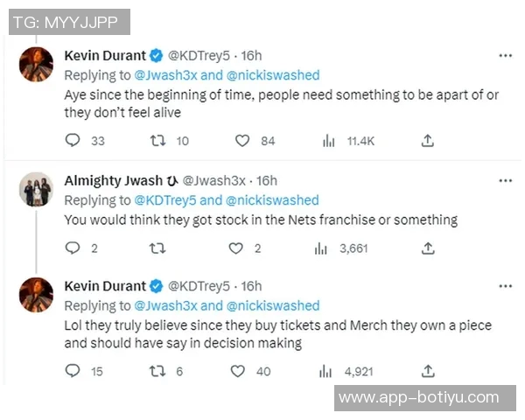Like the tweet with 84 likes
Image resolution: width=525 pixels, height=420 pixels.
coord(242,140)
